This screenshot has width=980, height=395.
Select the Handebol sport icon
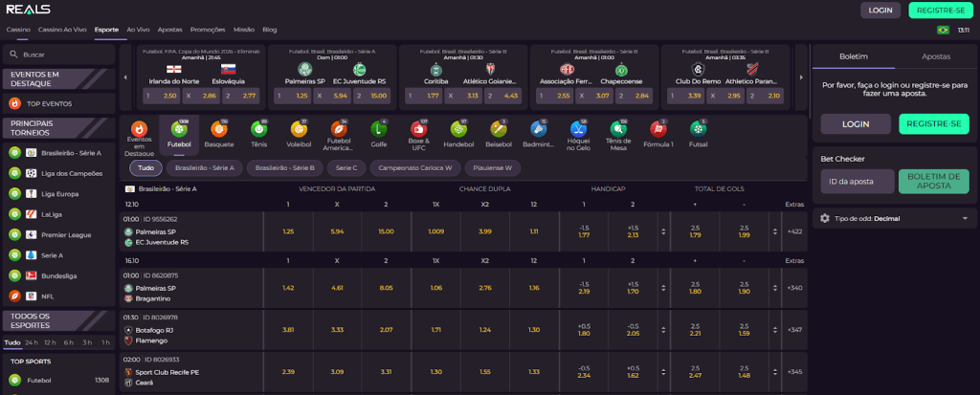tap(458, 129)
